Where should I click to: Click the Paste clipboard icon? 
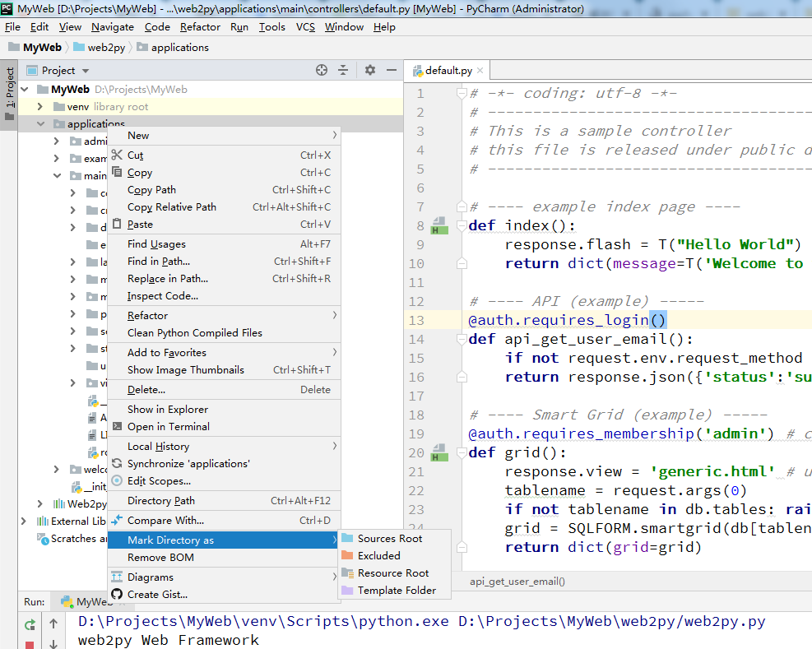[x=117, y=224]
